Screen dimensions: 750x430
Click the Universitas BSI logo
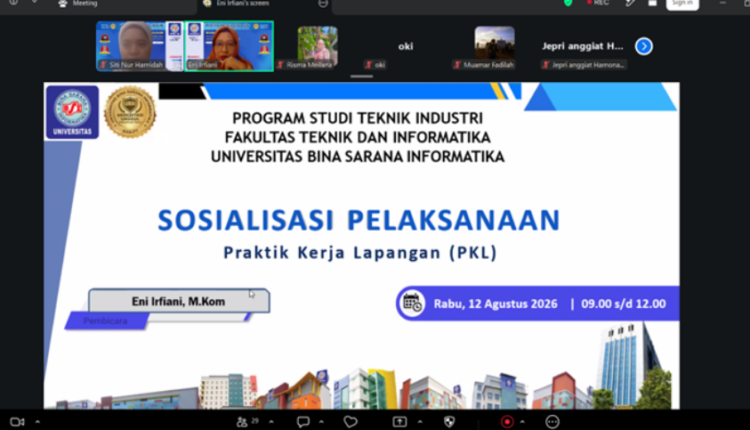pyautogui.click(x=72, y=112)
